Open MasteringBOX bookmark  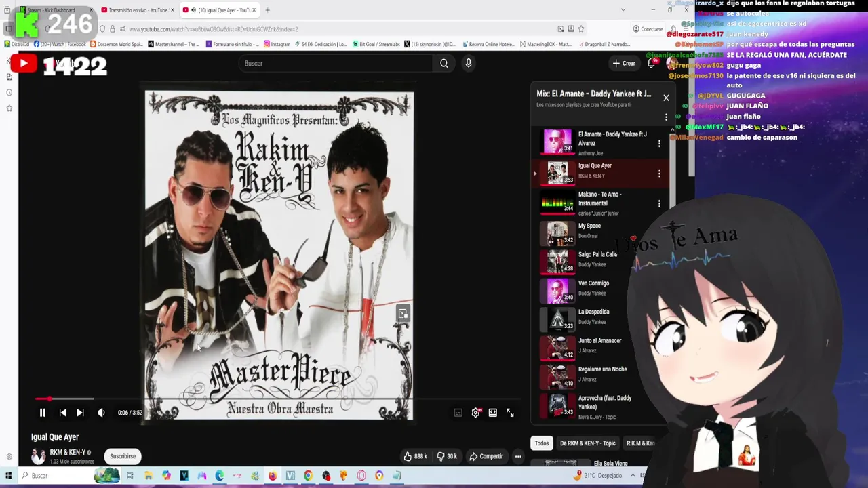coord(547,44)
